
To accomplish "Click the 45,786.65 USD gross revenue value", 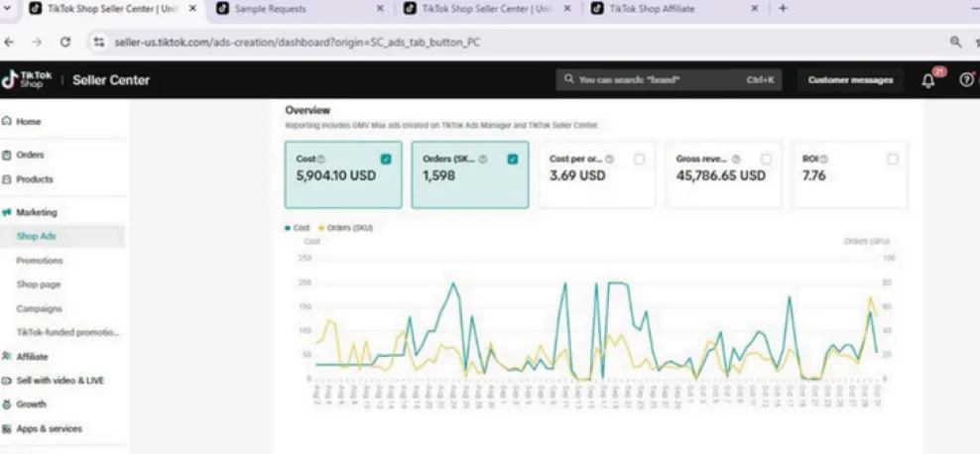I will click(721, 176).
